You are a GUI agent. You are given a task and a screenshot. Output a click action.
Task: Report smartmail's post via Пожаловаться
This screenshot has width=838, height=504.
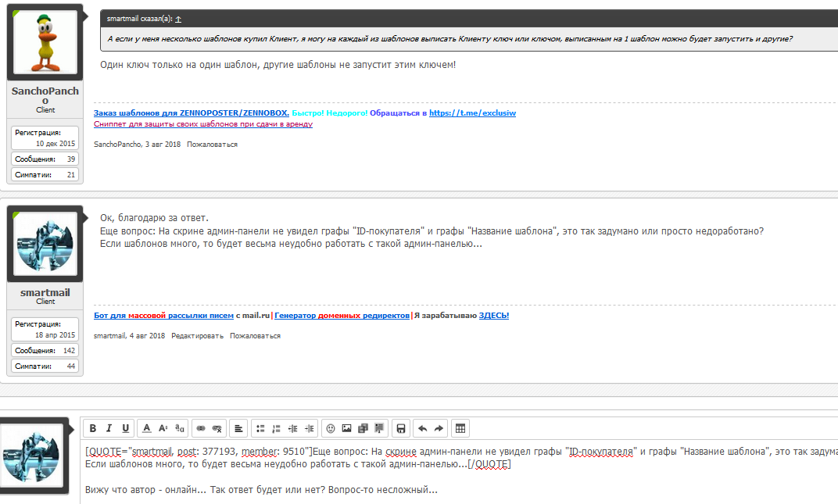[255, 336]
